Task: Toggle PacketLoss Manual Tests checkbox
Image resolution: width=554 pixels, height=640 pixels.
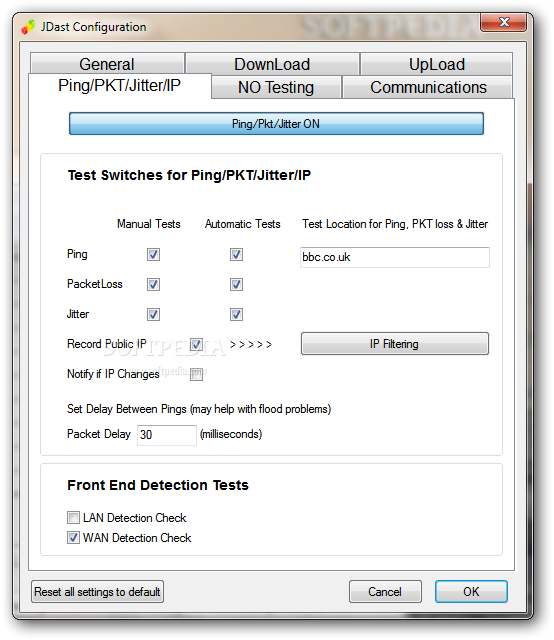Action: click(154, 284)
